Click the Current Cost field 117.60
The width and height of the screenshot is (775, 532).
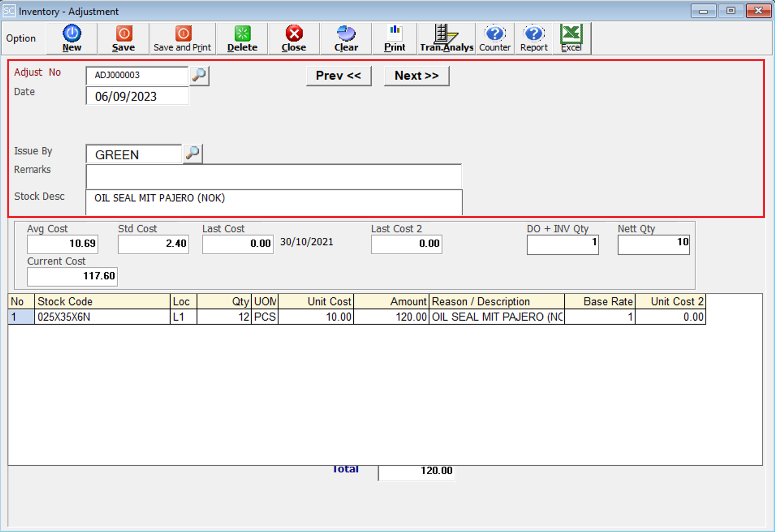pyautogui.click(x=72, y=276)
